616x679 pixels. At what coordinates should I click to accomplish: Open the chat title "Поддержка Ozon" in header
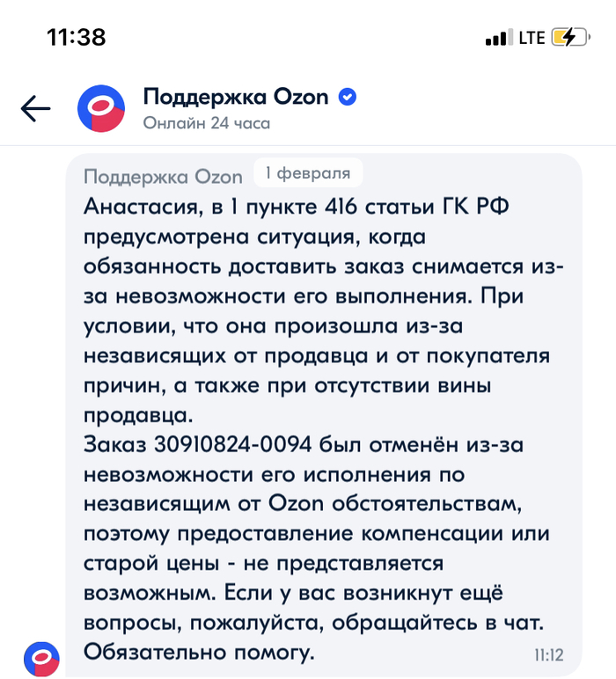[235, 97]
